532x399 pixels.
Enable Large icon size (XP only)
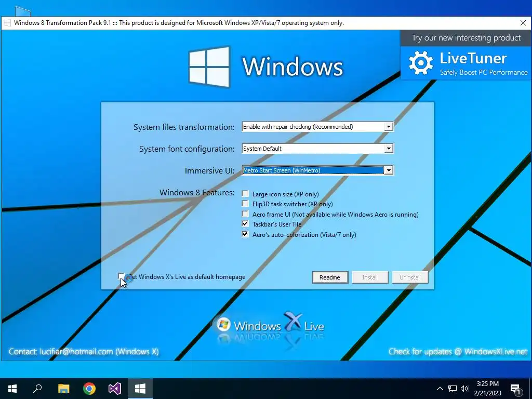pyautogui.click(x=245, y=194)
